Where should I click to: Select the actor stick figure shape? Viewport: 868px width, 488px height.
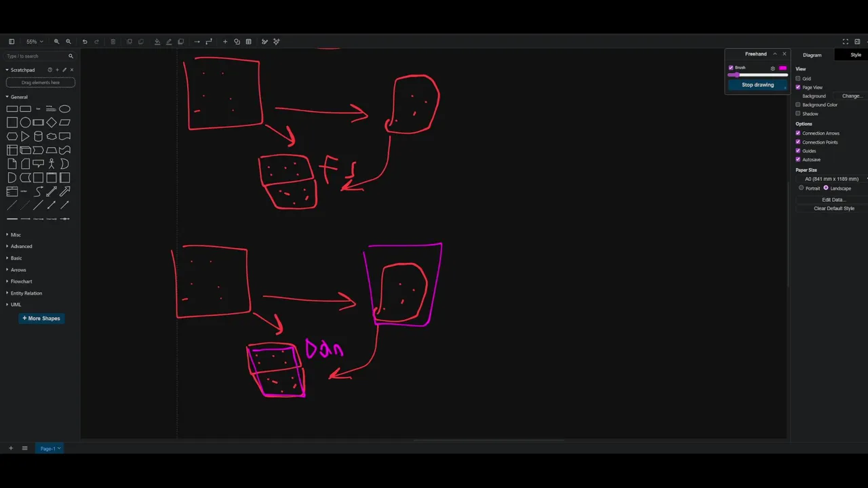(x=52, y=163)
